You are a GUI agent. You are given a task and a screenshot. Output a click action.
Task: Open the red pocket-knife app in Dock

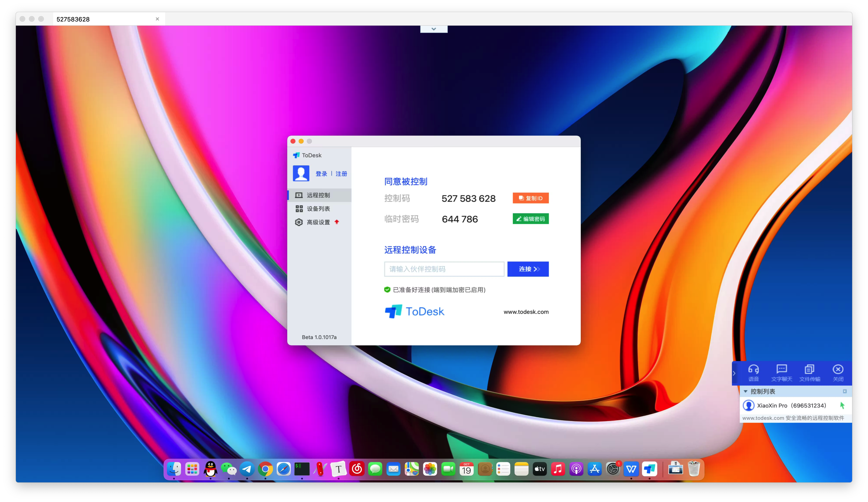(x=320, y=469)
